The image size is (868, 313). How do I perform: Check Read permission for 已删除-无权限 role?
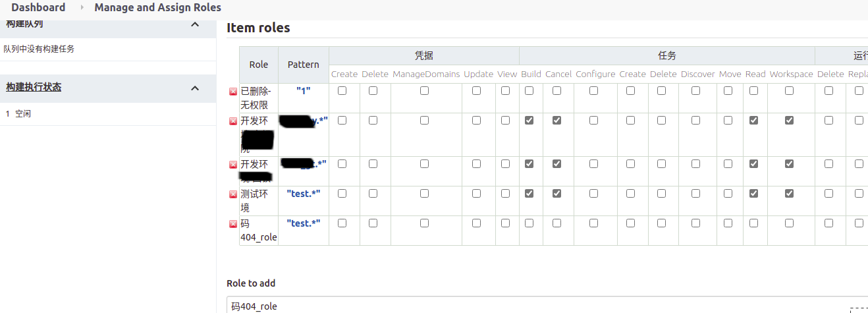click(x=753, y=91)
